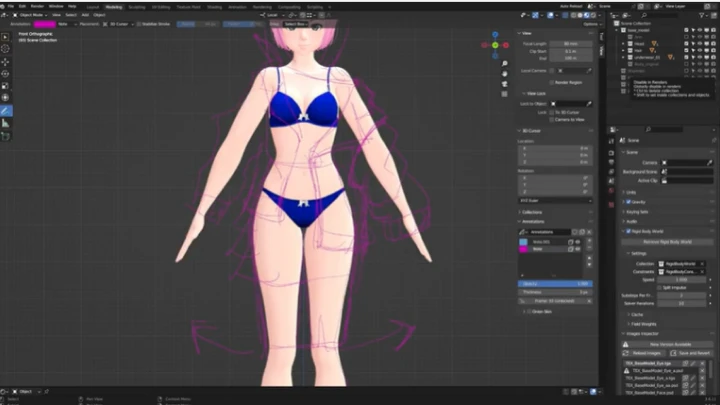Enable the Render Region checkbox
Image resolution: width=720 pixels, height=405 pixels.
point(551,83)
